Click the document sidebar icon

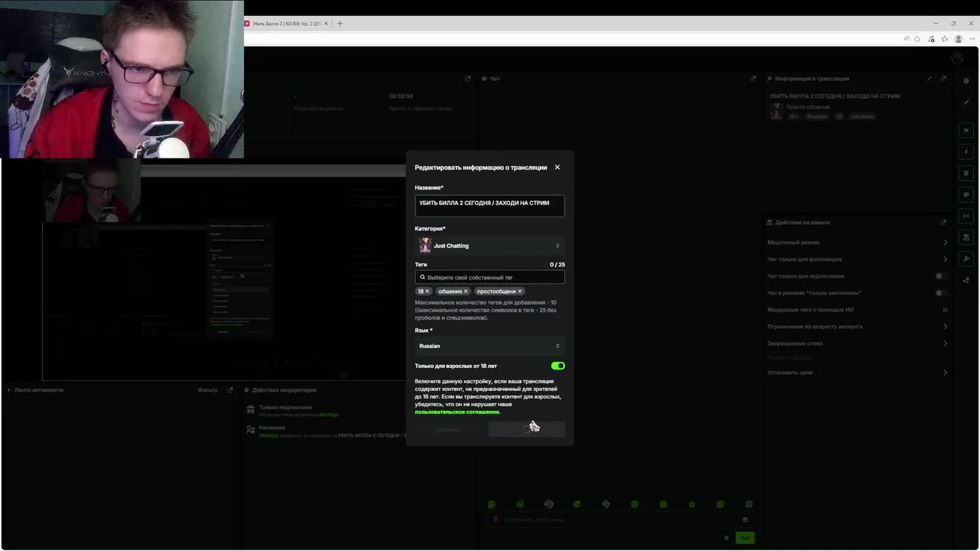(x=966, y=173)
